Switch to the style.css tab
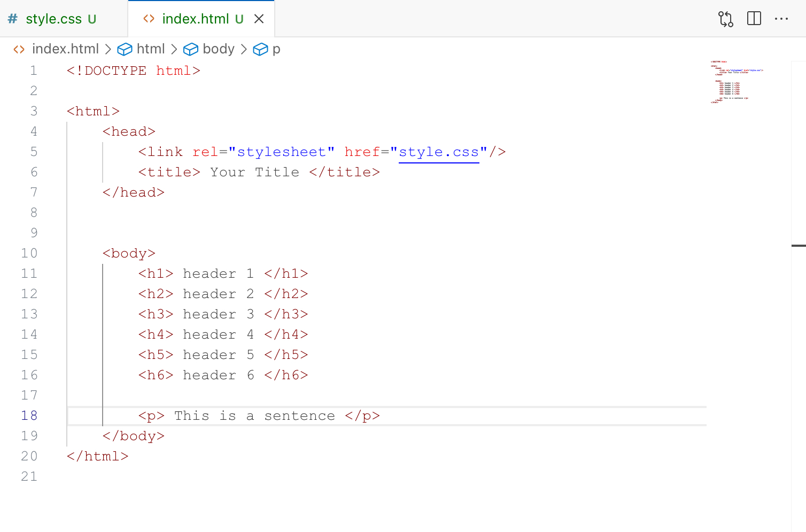The height and width of the screenshot is (532, 806). coord(53,19)
